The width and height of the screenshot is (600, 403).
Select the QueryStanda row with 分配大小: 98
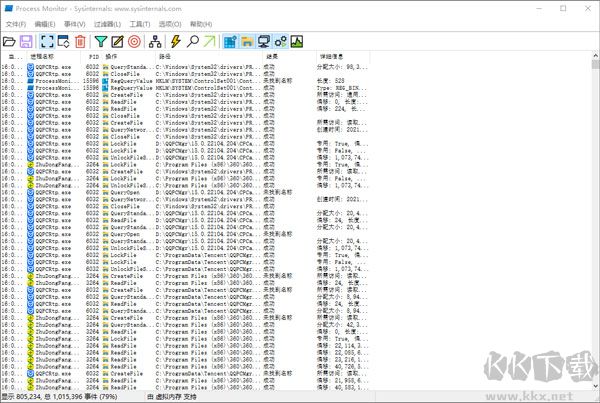point(185,67)
